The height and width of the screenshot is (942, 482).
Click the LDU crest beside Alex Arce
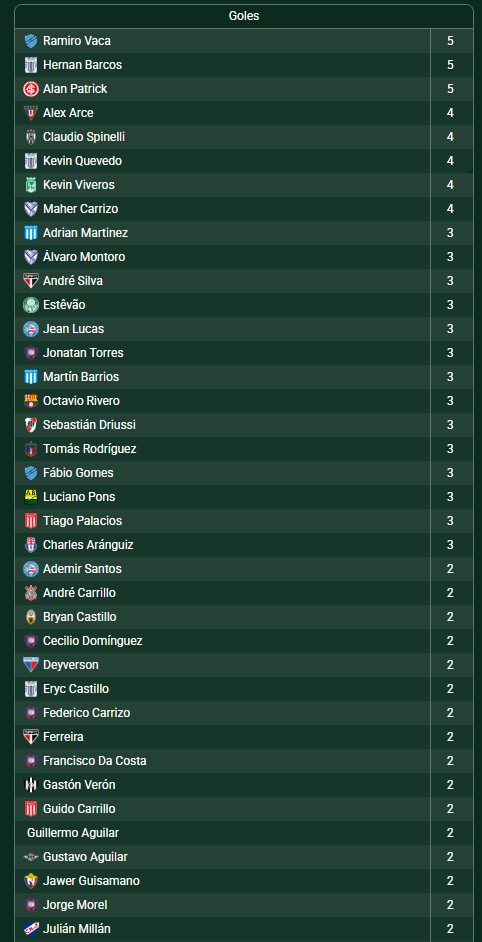coord(31,113)
